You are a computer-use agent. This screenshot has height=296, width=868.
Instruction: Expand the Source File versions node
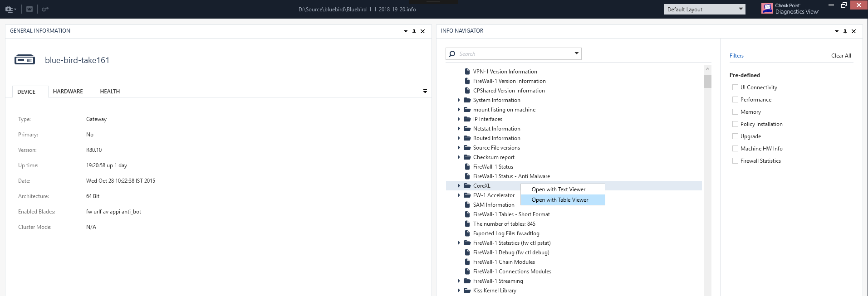(x=459, y=148)
